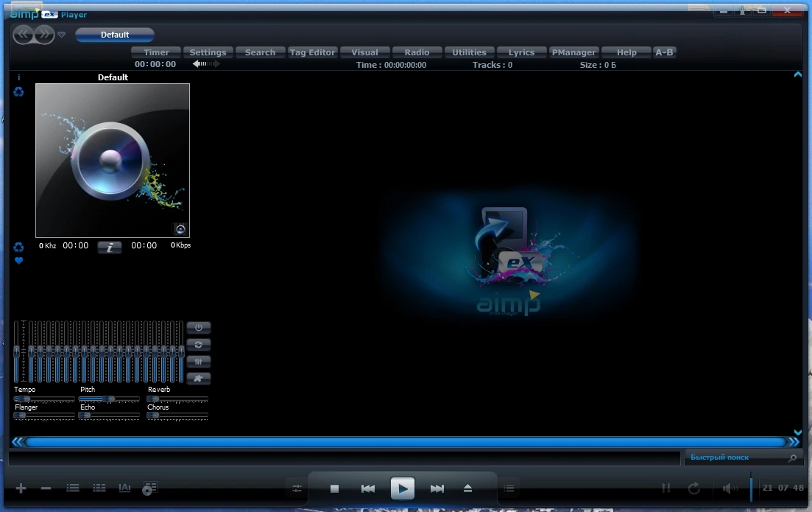Go to the previous track
Screen dimensions: 812x512
click(367, 488)
